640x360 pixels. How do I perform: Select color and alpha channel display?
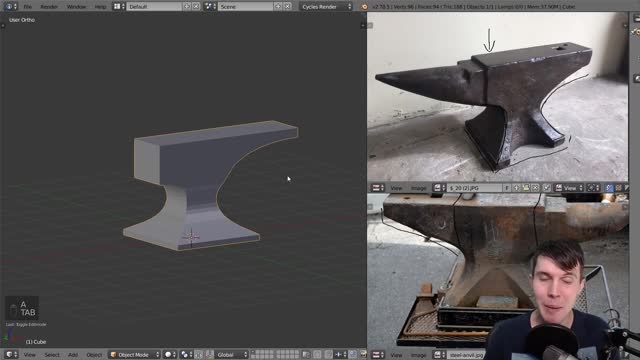pos(609,188)
